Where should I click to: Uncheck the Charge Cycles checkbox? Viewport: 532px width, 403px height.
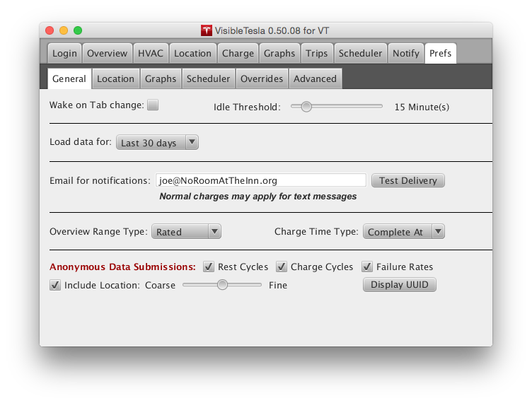(282, 267)
